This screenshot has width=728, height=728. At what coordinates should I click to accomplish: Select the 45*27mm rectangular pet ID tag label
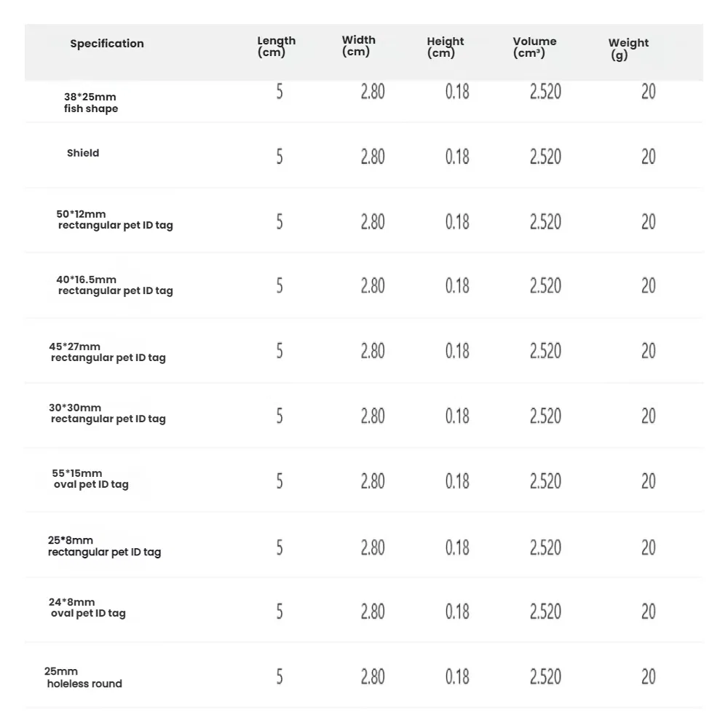coord(108,352)
